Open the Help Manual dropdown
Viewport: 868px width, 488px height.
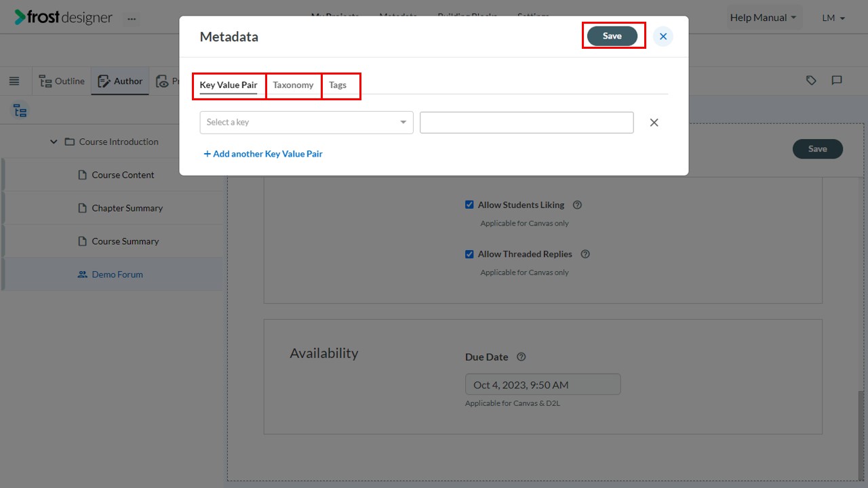tap(764, 18)
